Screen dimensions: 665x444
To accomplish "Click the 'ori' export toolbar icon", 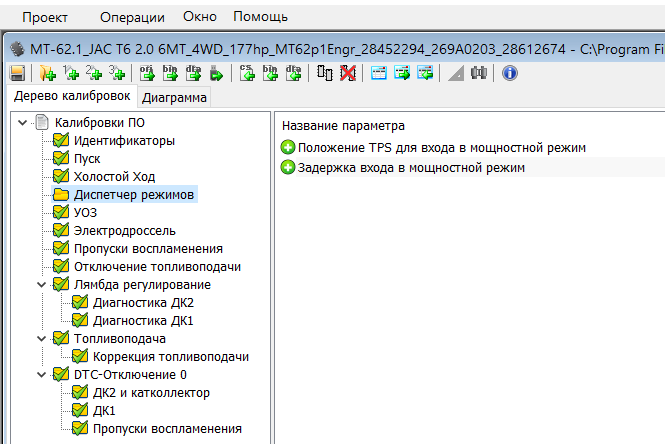I will (x=147, y=73).
